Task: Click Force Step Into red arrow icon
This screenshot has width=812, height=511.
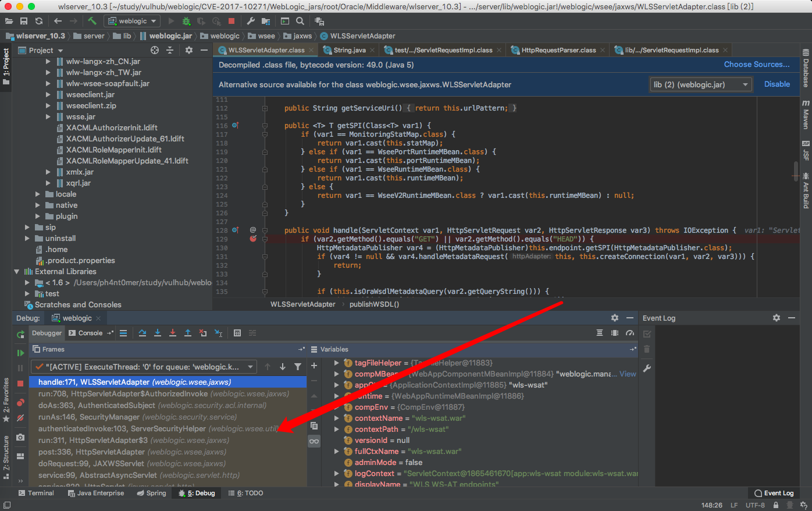Action: tap(173, 333)
